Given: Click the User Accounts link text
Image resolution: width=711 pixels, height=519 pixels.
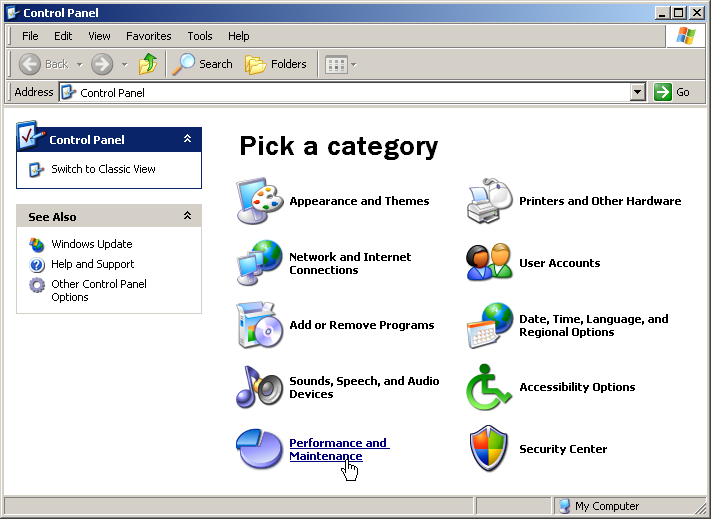Looking at the screenshot, I should pyautogui.click(x=560, y=263).
